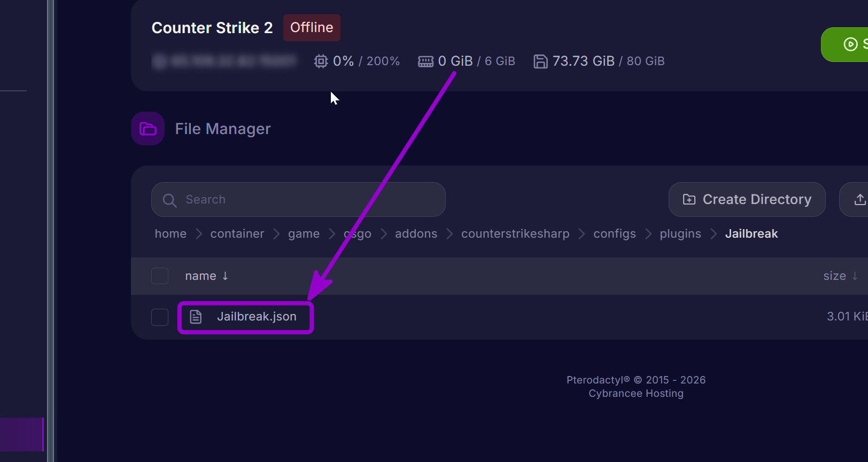Screen dimensions: 868x462
Task: Click the memory RAM icon
Action: 425,62
